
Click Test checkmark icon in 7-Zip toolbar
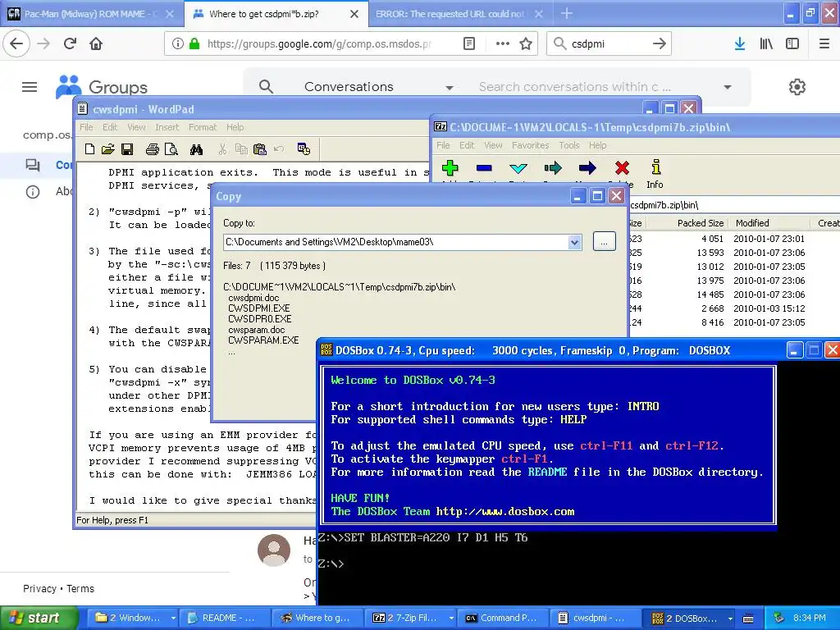tap(518, 168)
